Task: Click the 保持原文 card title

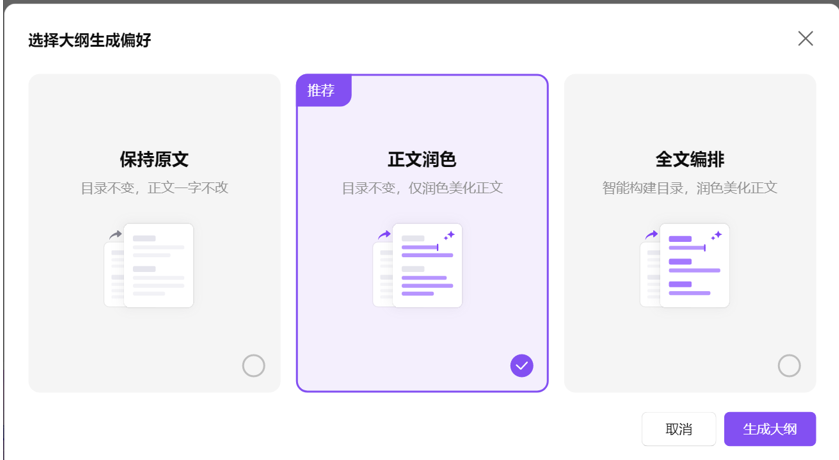Action: point(154,159)
